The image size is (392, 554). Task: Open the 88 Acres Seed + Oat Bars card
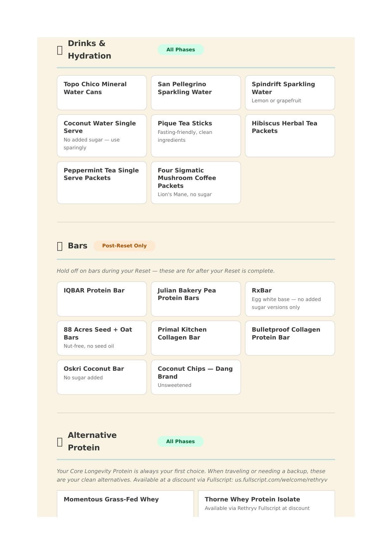[x=102, y=338]
